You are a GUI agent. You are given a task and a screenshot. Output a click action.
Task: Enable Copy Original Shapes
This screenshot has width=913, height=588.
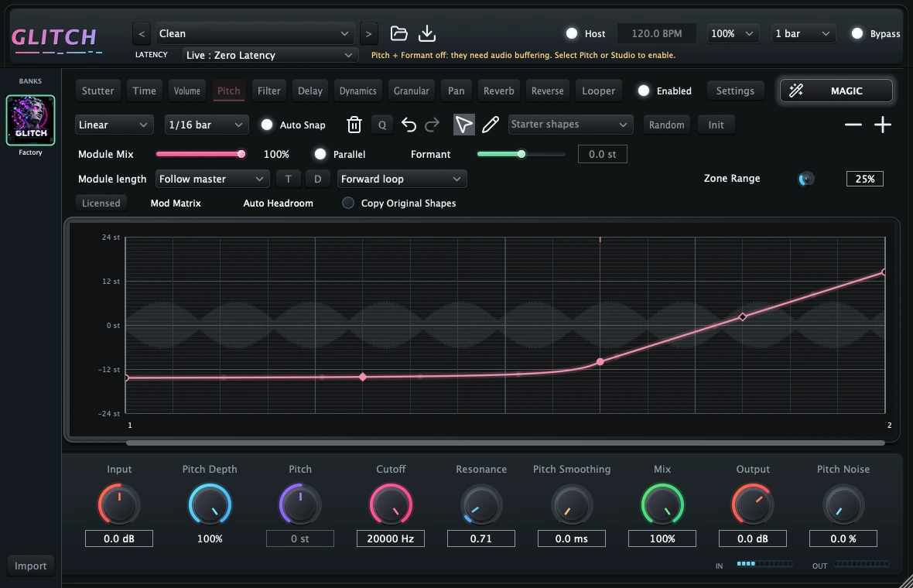pos(348,203)
